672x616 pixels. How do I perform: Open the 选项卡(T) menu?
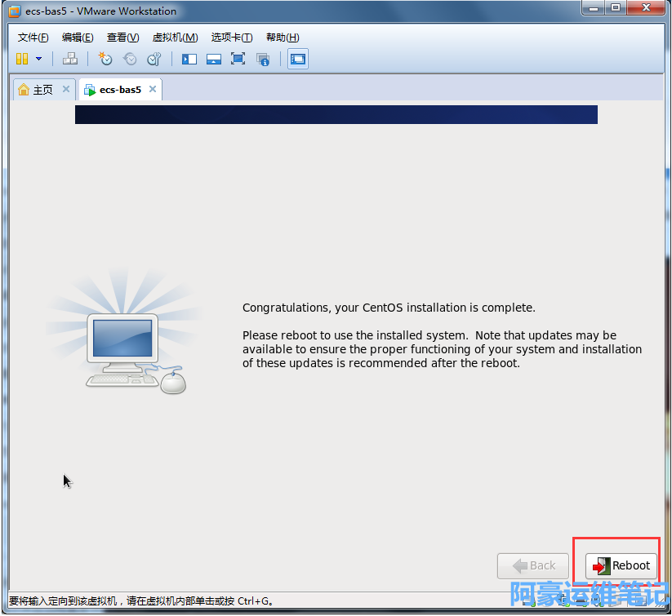point(232,38)
